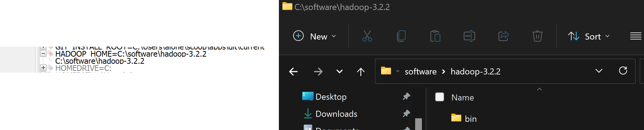Go up one folder level
The image size is (644, 130).
pos(361,72)
